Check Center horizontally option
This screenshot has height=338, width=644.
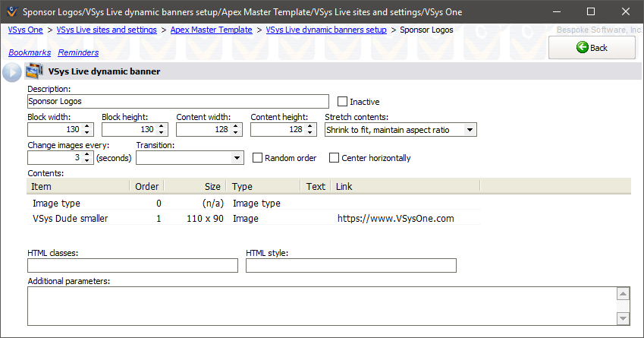335,158
